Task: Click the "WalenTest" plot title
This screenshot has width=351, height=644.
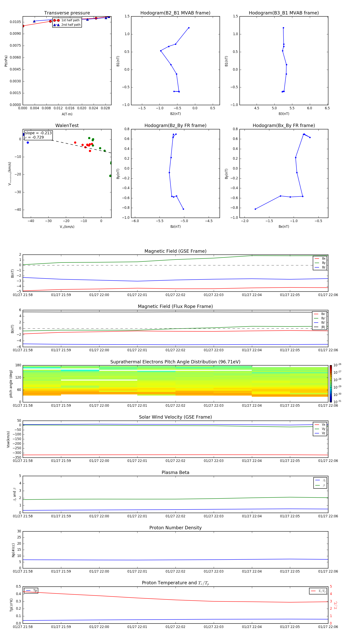Action: click(x=67, y=125)
